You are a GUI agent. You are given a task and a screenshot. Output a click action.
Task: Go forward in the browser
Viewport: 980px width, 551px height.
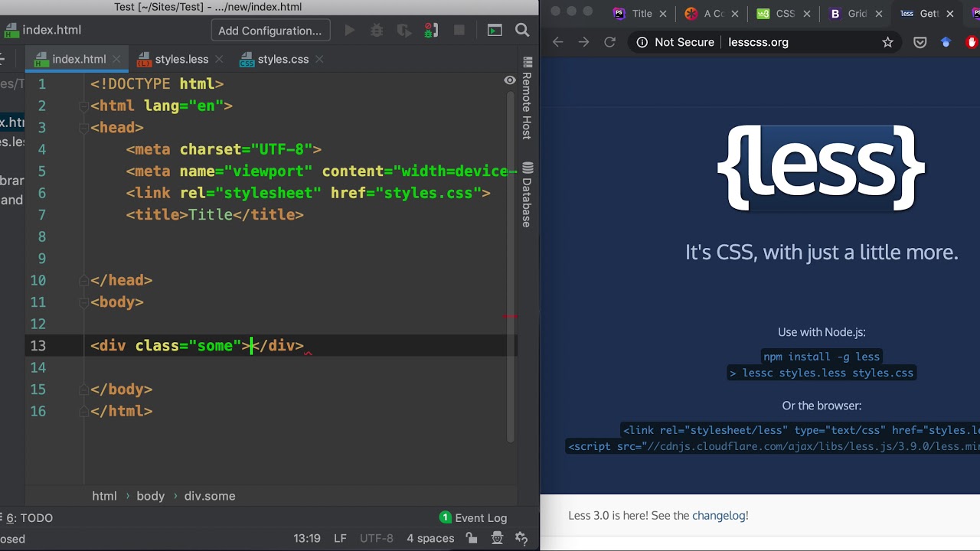(583, 42)
